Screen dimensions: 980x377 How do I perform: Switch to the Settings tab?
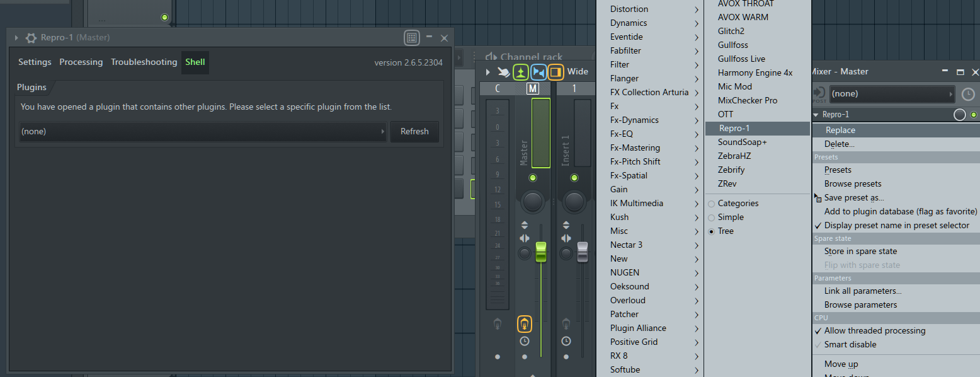(35, 62)
